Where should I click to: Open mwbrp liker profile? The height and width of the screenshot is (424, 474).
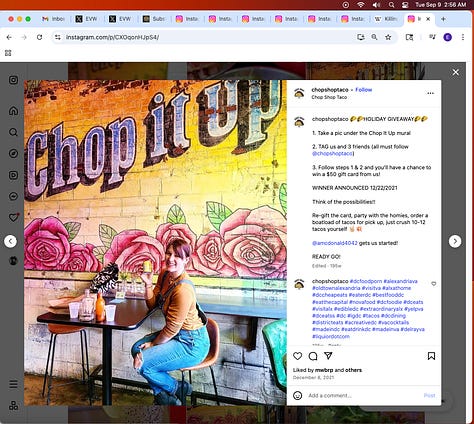[324, 370]
